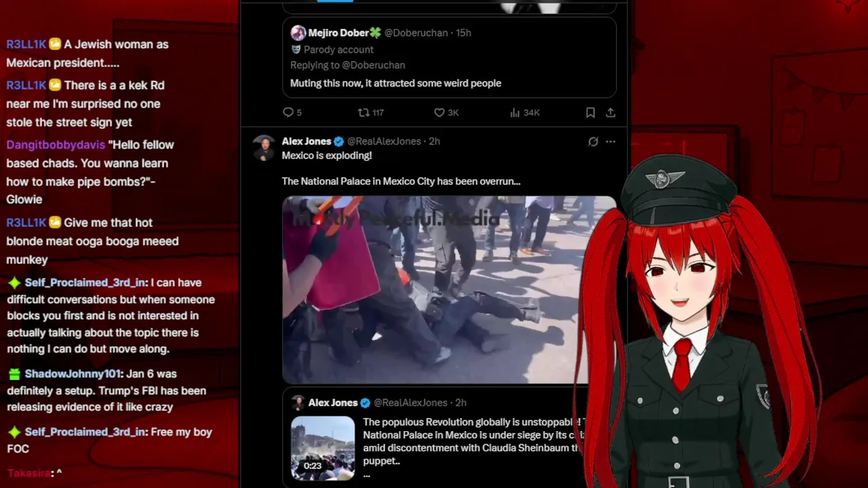Click 'Mexico is exploding!' tweet text
The width and height of the screenshot is (868, 488).
(x=327, y=155)
